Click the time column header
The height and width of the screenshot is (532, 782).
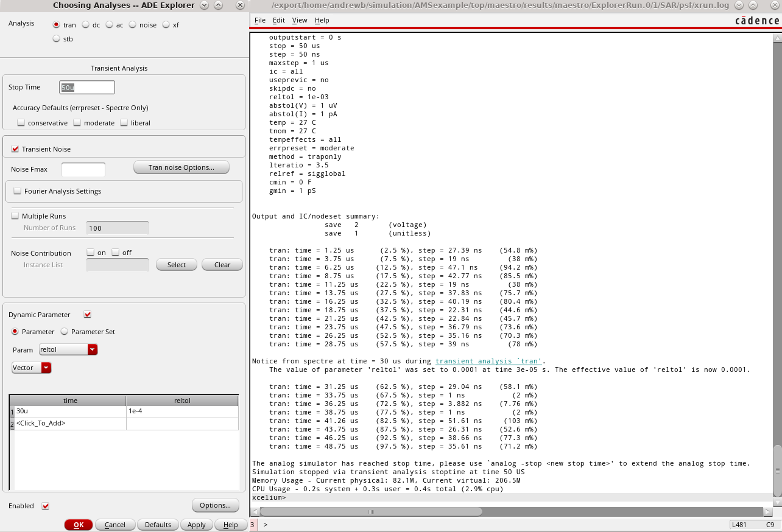(x=70, y=401)
